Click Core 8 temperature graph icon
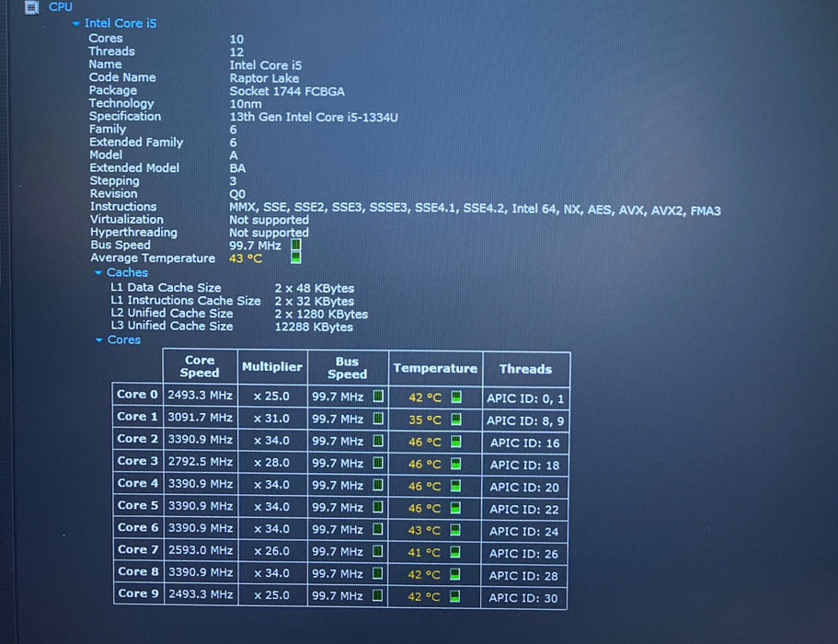 454,574
